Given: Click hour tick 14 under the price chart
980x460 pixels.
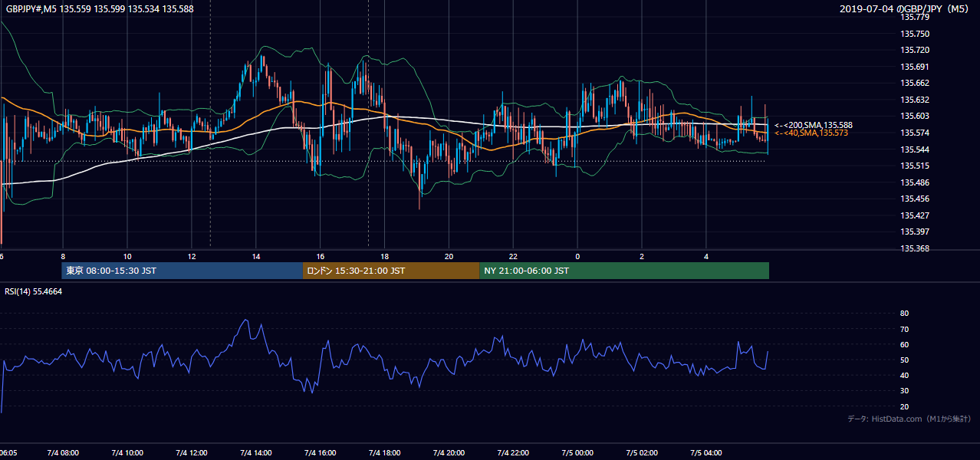Looking at the screenshot, I should pyautogui.click(x=256, y=256).
